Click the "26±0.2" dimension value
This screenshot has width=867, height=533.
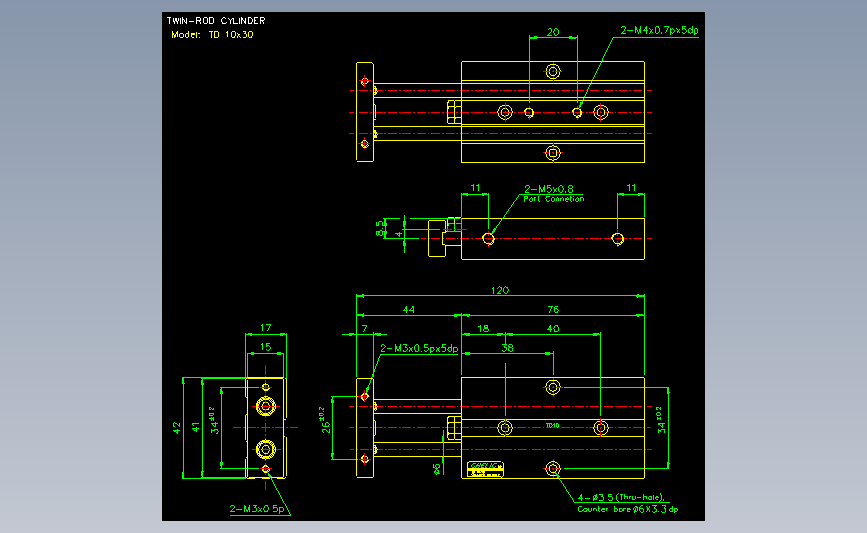pyautogui.click(x=325, y=421)
